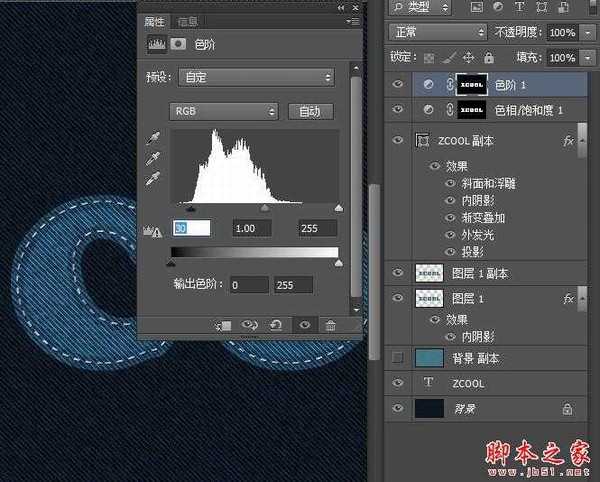Click the adjustment layer filter icon
The image size is (600, 482).
[x=498, y=7]
